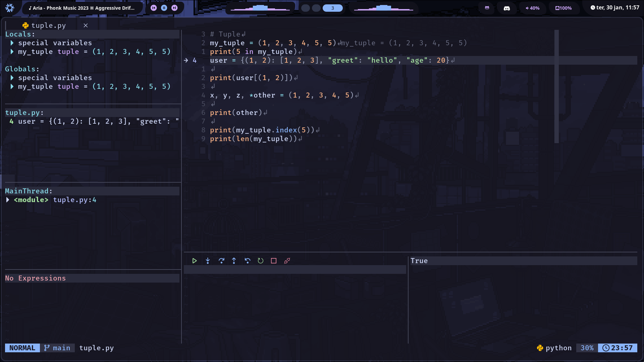Click the 40% volume indicator
Screen dimensions: 644x362
pos(533,8)
